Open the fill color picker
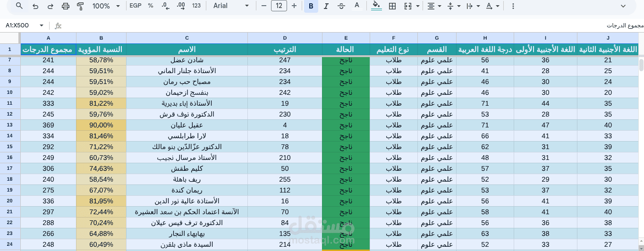Viewport: 644px width, 251px height. pos(376,6)
